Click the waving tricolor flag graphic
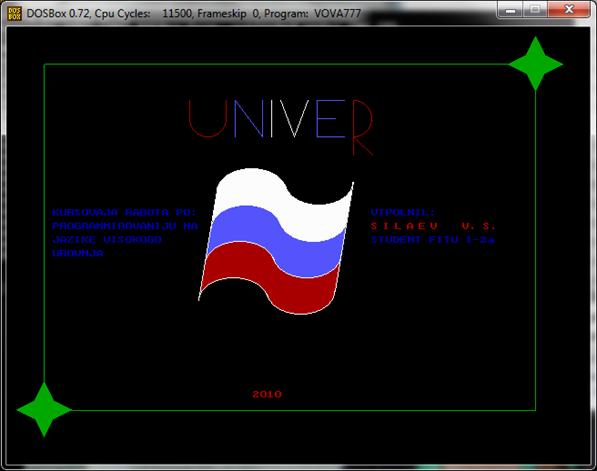This screenshot has height=471, width=597. [276, 241]
